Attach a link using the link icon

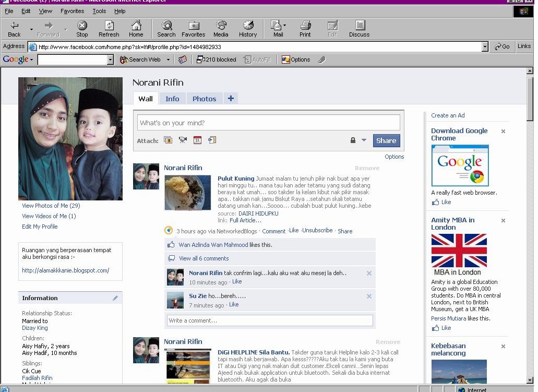212,140
